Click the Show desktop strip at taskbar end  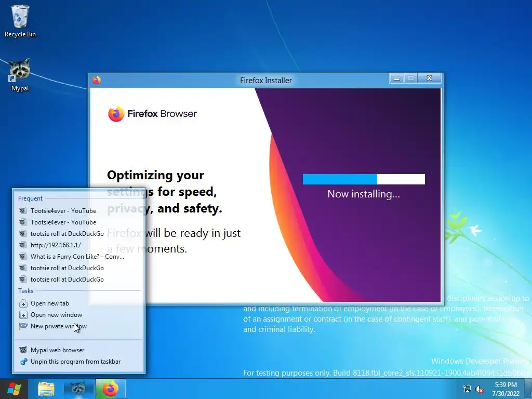(528, 389)
